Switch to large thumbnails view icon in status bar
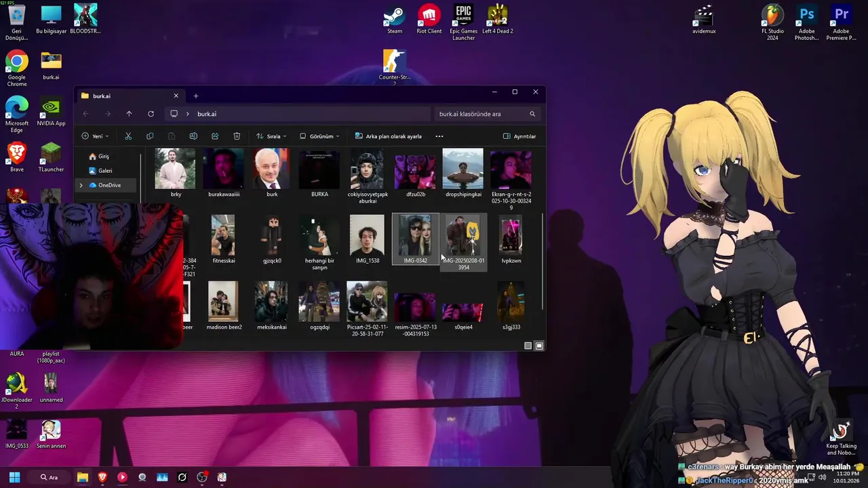868x488 pixels. (539, 346)
